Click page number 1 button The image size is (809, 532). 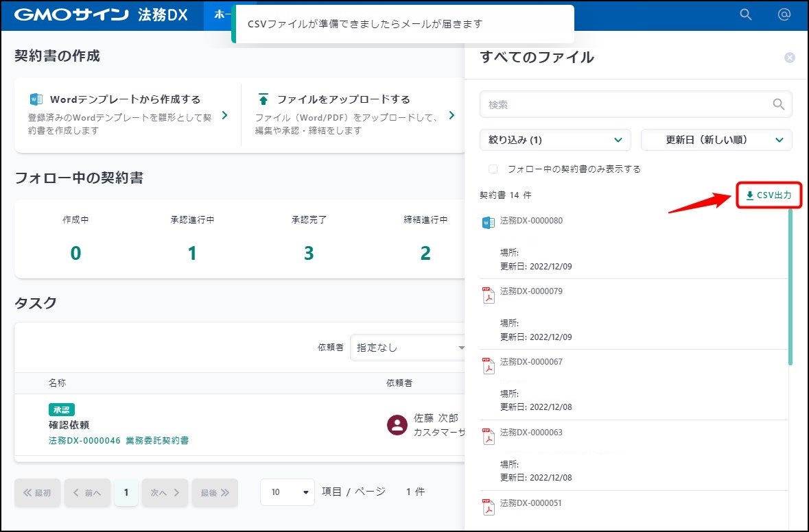click(126, 493)
